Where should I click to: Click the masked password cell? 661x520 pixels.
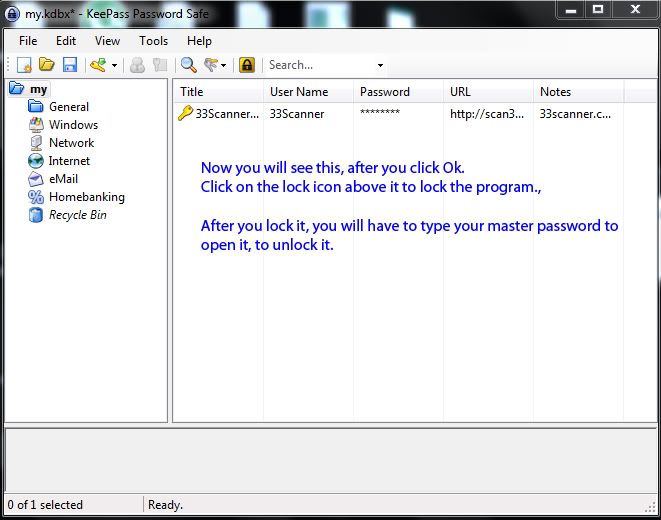pos(380,113)
